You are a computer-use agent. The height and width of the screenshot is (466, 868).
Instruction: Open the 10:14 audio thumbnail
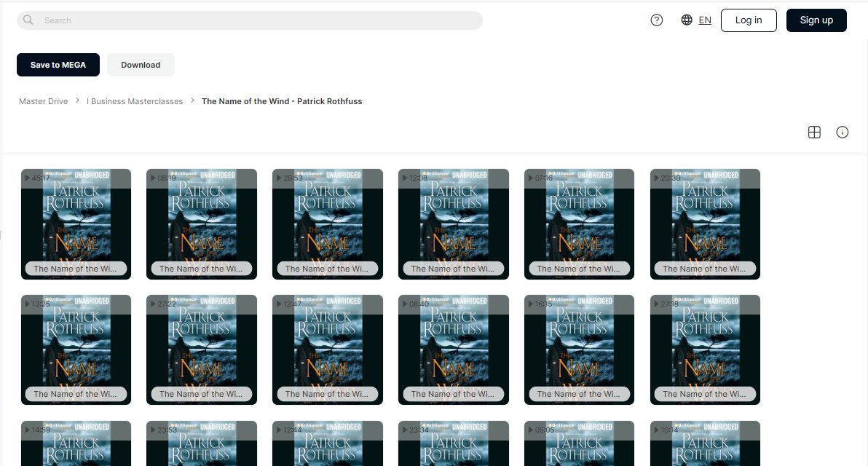(705, 443)
